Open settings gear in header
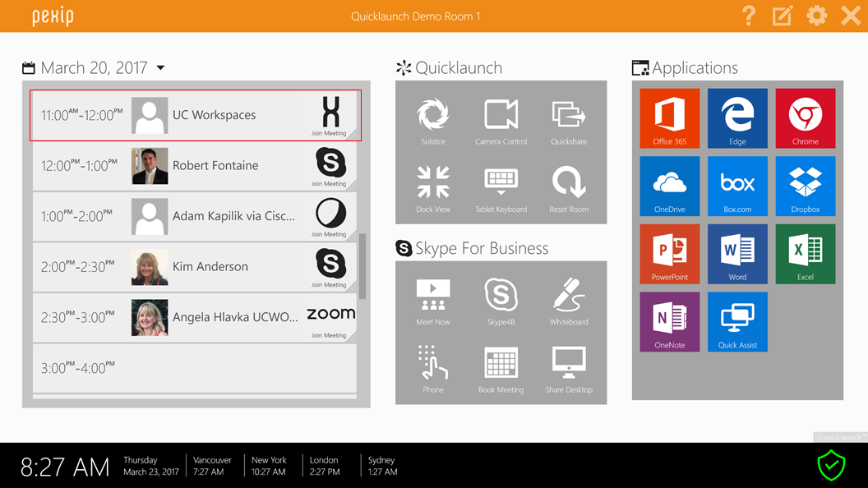Viewport: 868px width, 488px height. [x=816, y=16]
